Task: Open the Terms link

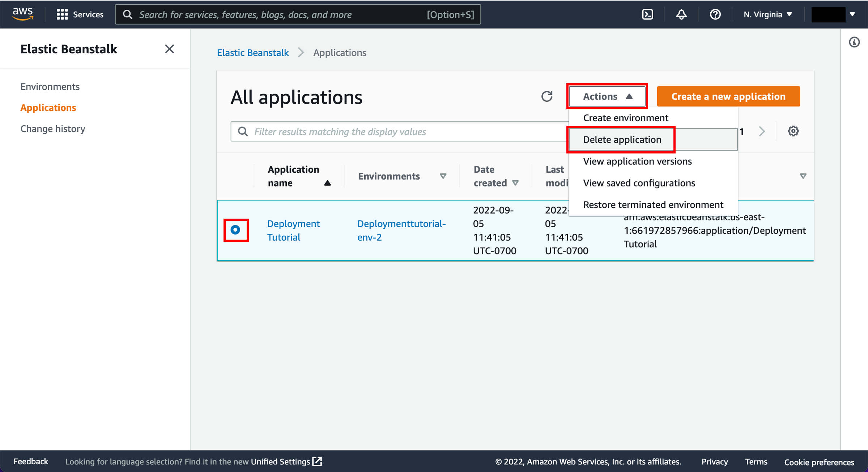Action: point(756,462)
